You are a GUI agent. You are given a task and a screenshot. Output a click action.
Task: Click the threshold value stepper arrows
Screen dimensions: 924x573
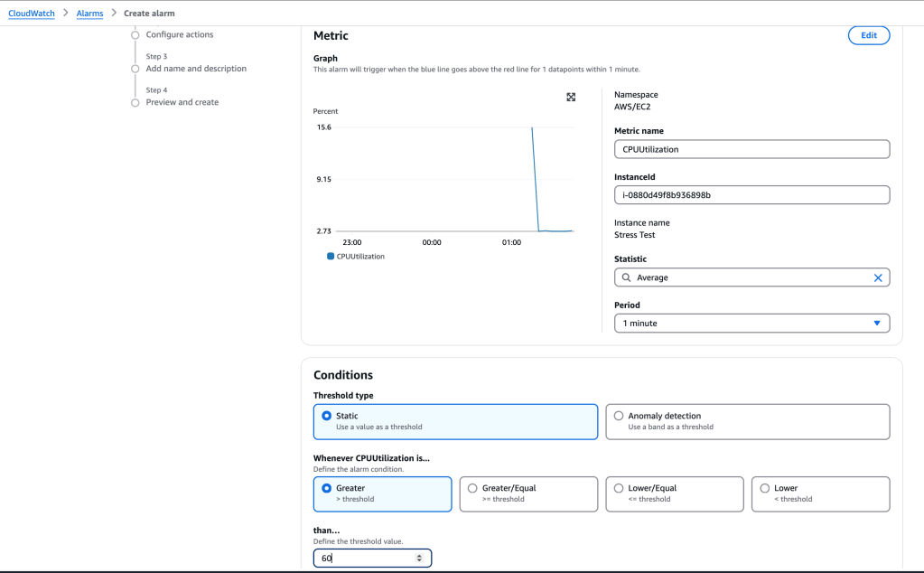click(x=418, y=559)
